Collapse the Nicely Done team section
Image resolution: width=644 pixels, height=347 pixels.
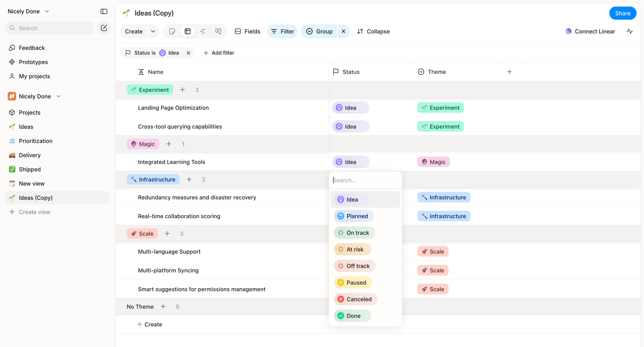[x=58, y=96]
